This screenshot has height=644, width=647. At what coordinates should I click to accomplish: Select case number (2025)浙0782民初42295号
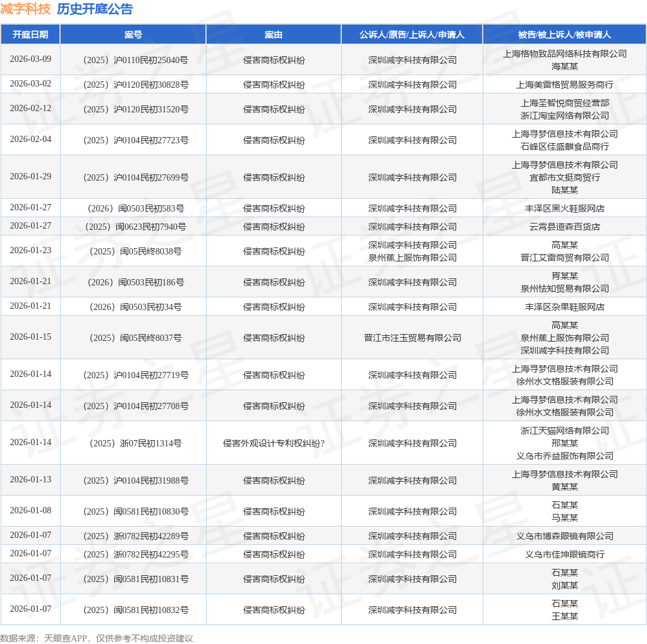coord(136,554)
